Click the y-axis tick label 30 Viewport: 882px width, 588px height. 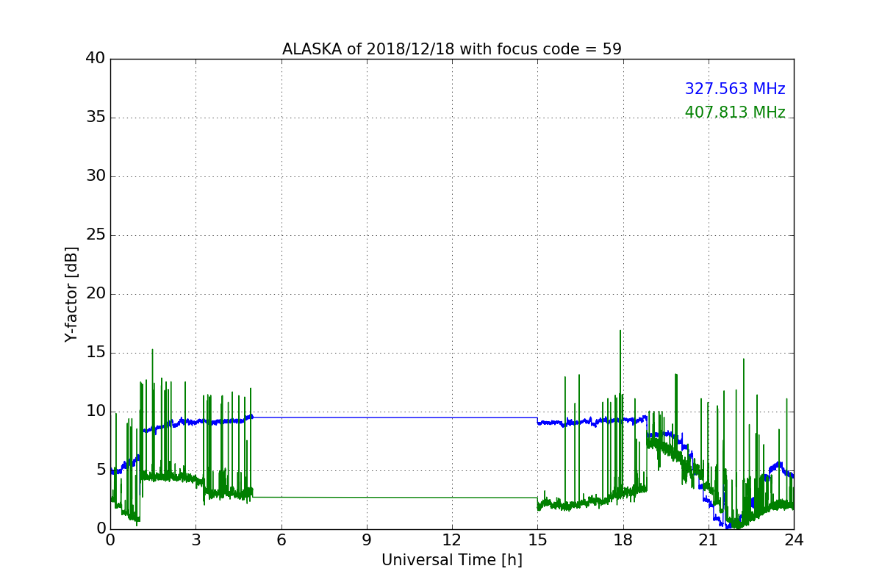96,176
